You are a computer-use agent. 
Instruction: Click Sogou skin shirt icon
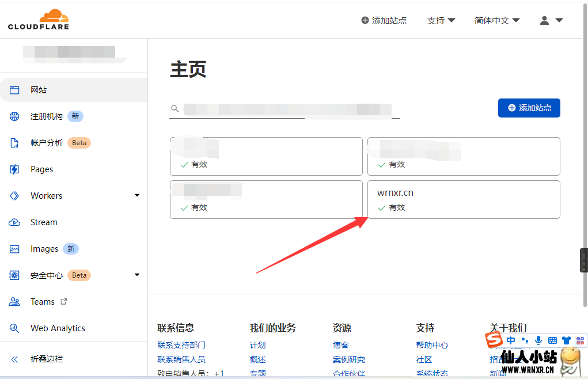[566, 340]
